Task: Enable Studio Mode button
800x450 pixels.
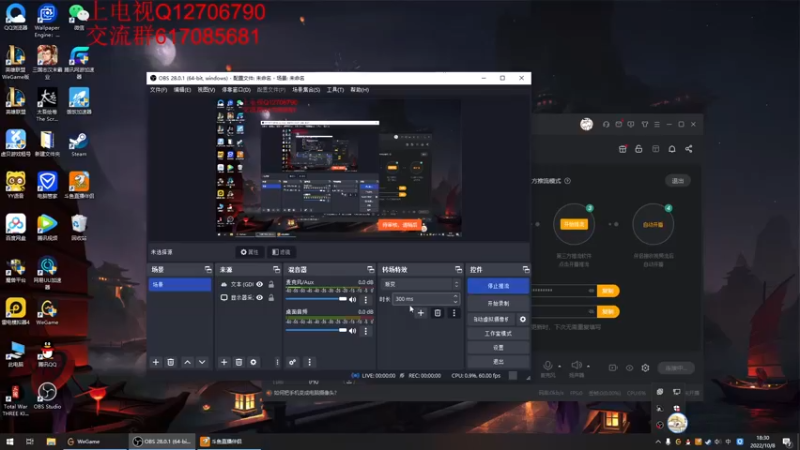Action: (x=498, y=334)
